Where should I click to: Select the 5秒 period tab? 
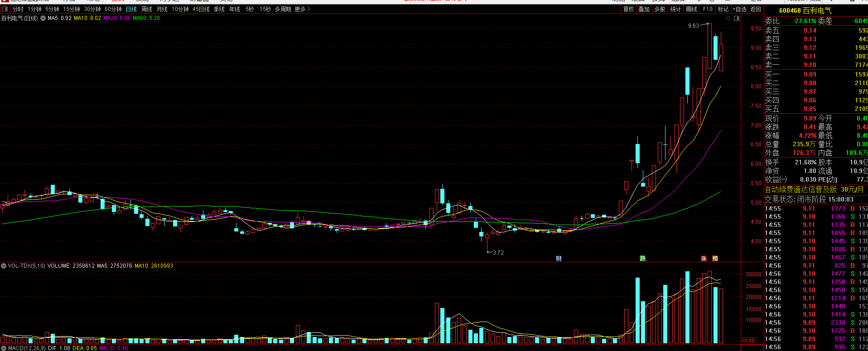(x=250, y=9)
